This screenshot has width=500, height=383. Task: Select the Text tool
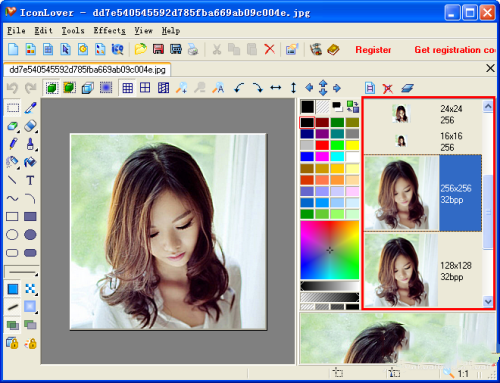[x=30, y=180]
